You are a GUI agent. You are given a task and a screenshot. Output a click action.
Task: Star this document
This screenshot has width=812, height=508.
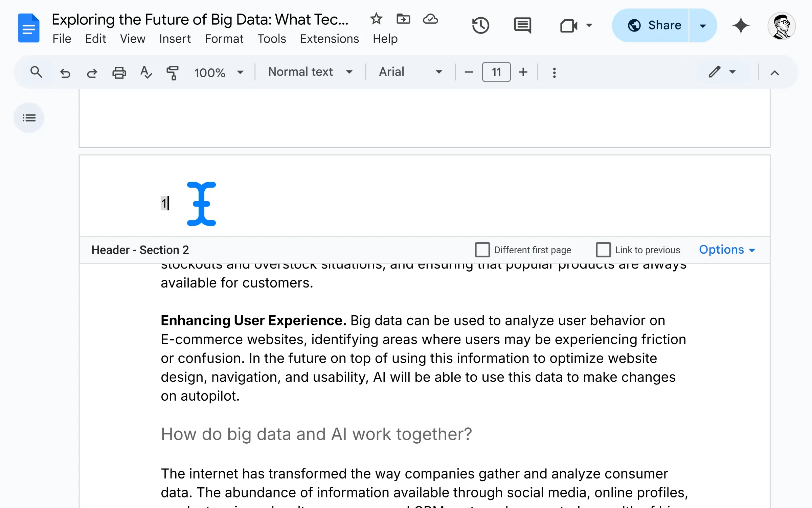(376, 19)
